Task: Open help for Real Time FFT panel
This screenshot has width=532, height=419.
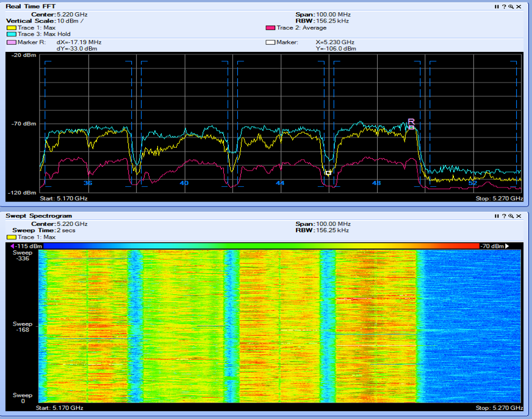Action: point(505,6)
